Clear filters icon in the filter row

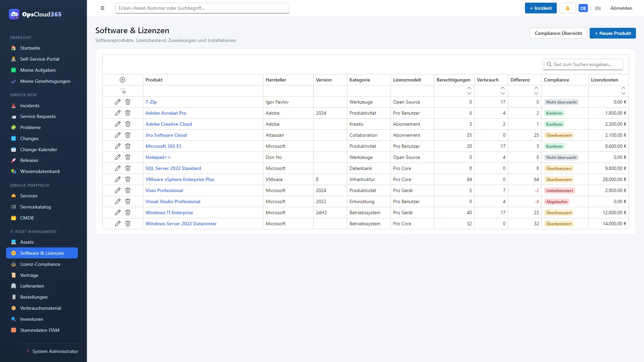coord(123,91)
